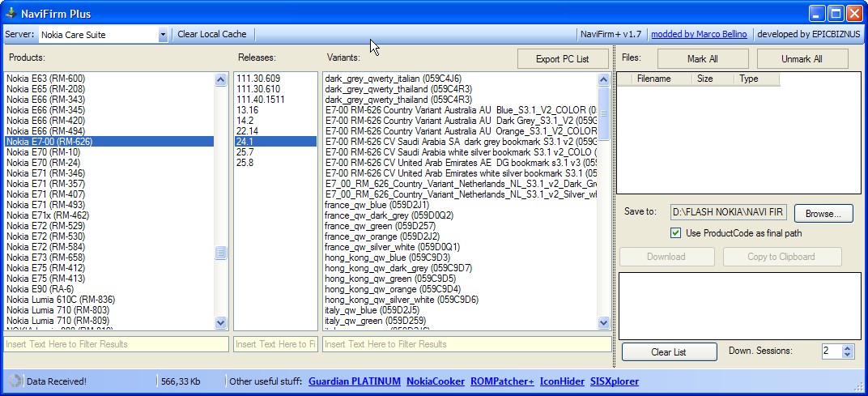Open the Guardian PLATINUM link
Screen dimensions: 868x396
355,381
